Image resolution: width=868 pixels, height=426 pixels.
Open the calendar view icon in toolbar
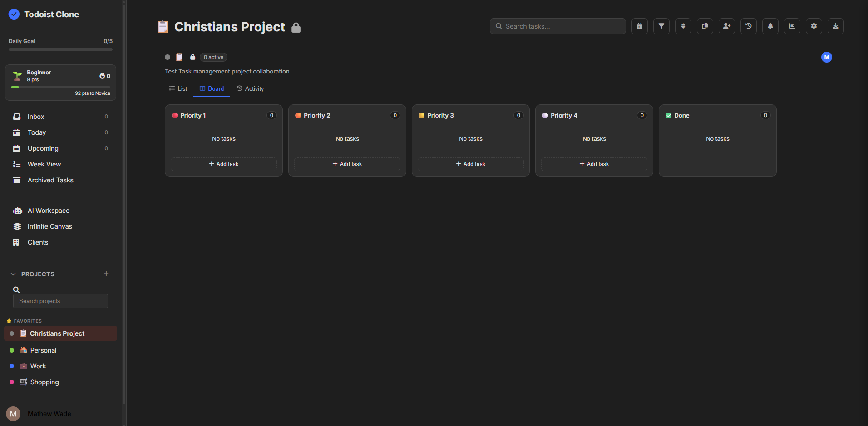[640, 26]
